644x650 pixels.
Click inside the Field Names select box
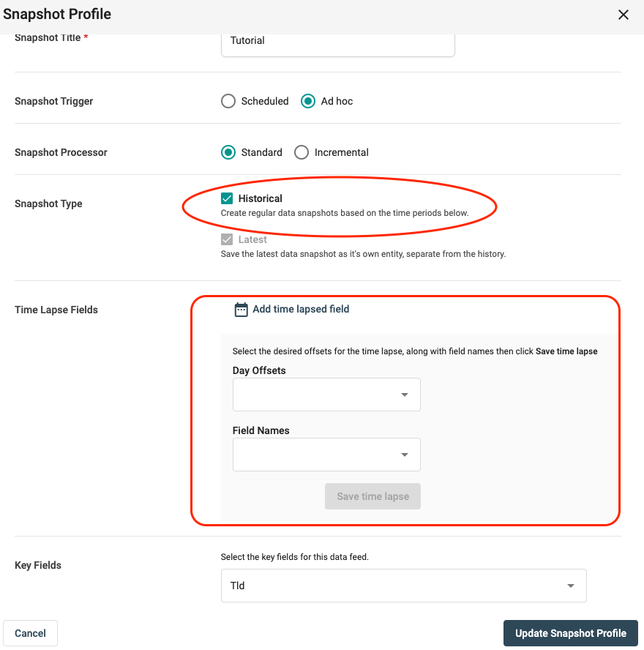click(x=315, y=455)
